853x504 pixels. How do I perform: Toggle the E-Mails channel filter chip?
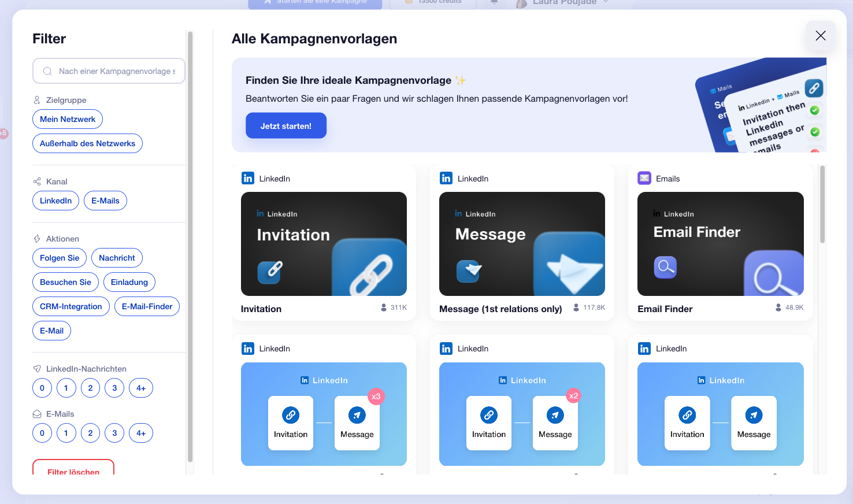pyautogui.click(x=105, y=201)
